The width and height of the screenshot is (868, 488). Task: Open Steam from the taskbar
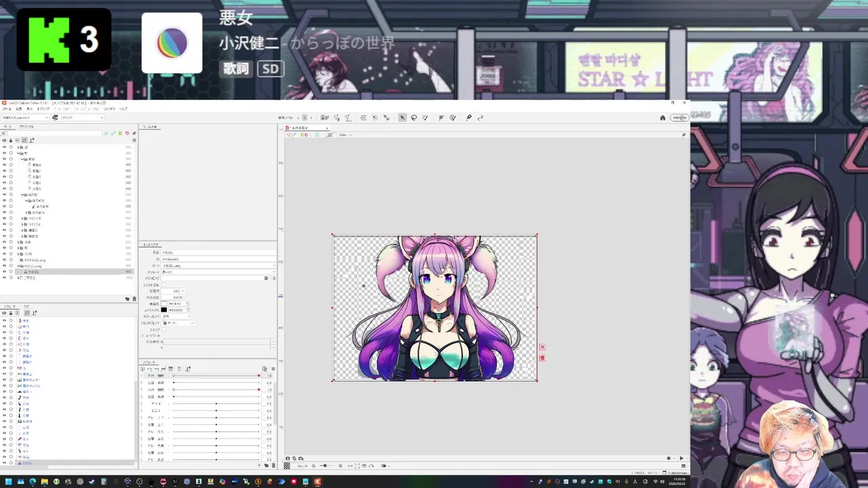[x=92, y=481]
